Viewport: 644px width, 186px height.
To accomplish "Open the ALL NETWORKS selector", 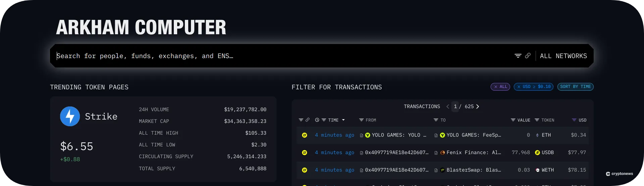I will coord(563,56).
